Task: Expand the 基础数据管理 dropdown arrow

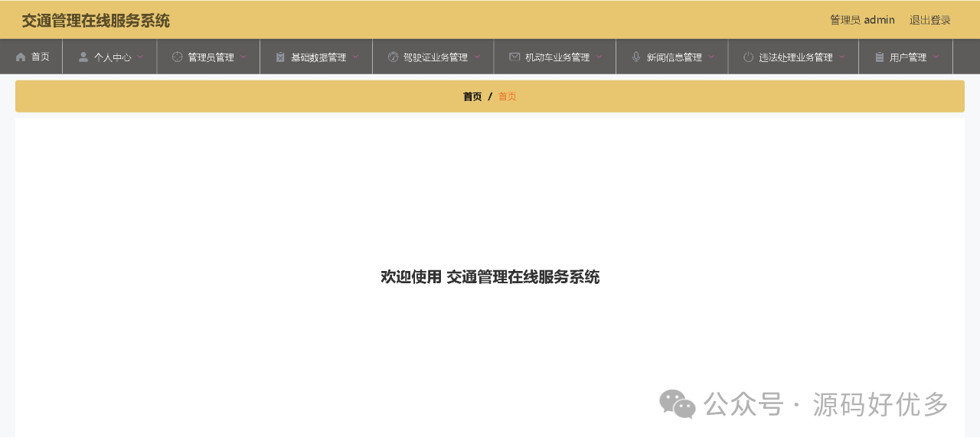Action: [x=355, y=57]
